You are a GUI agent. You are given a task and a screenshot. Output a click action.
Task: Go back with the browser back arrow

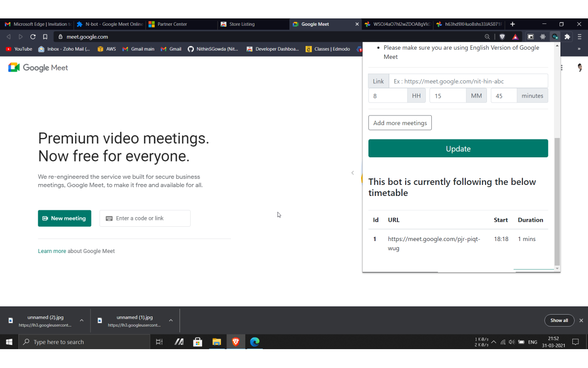[8, 37]
